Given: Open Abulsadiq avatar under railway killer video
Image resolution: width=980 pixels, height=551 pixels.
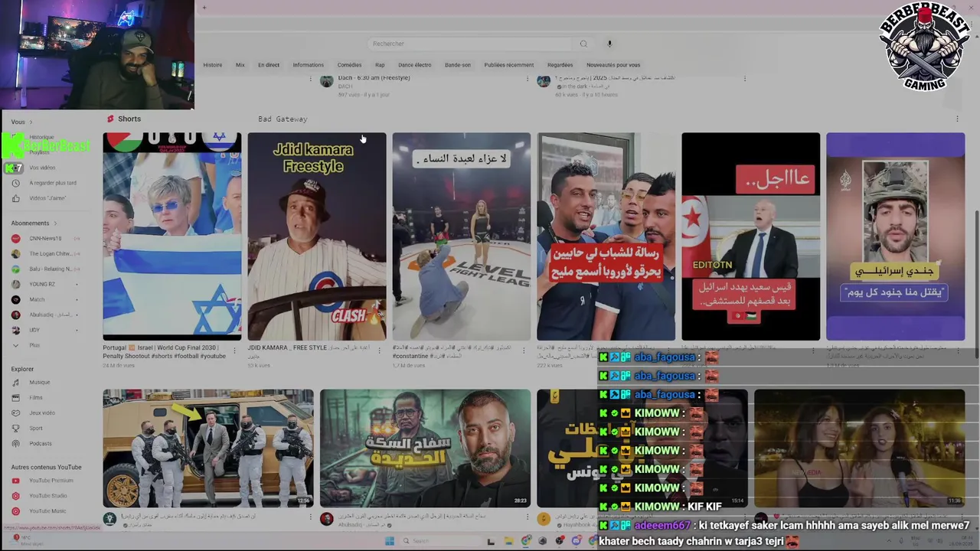Looking at the screenshot, I should point(327,519).
